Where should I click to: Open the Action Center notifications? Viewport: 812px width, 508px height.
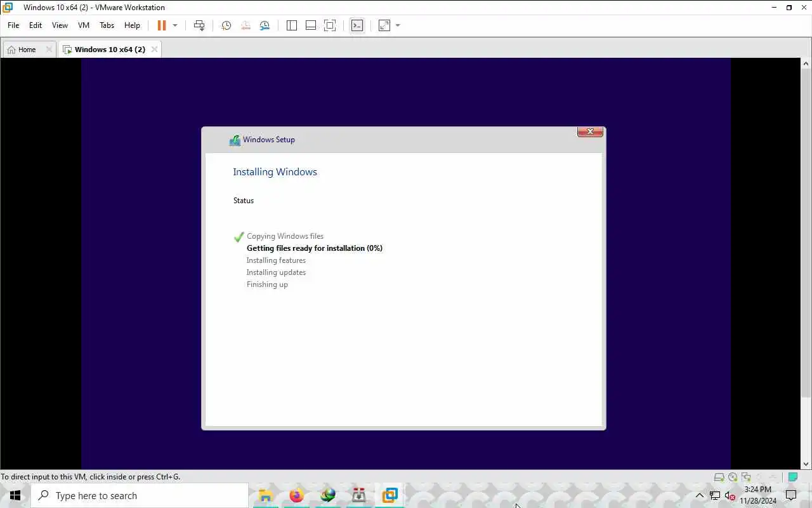[x=791, y=495]
